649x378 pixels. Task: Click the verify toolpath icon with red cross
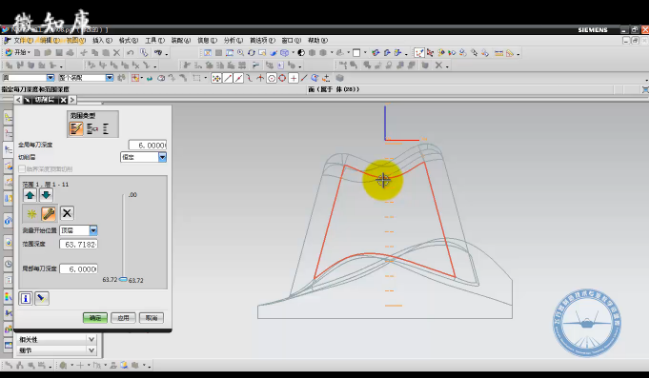[x=430, y=53]
